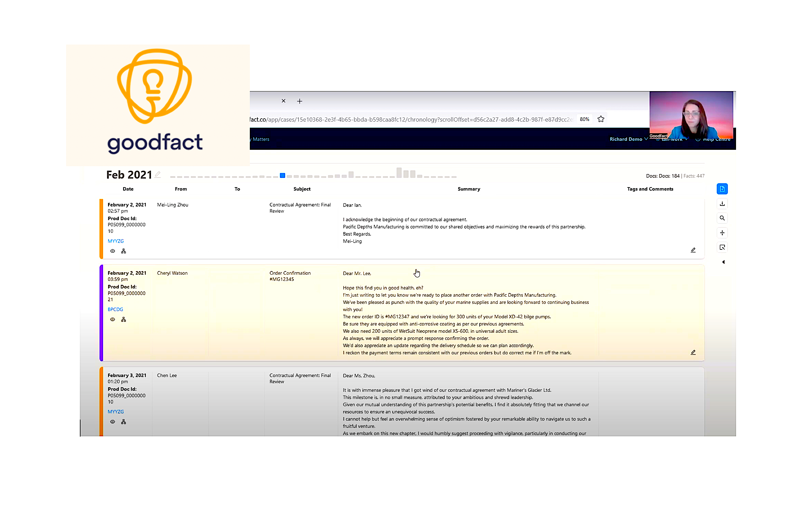Click the download chronology icon
The image size is (812, 531).
pos(722,204)
